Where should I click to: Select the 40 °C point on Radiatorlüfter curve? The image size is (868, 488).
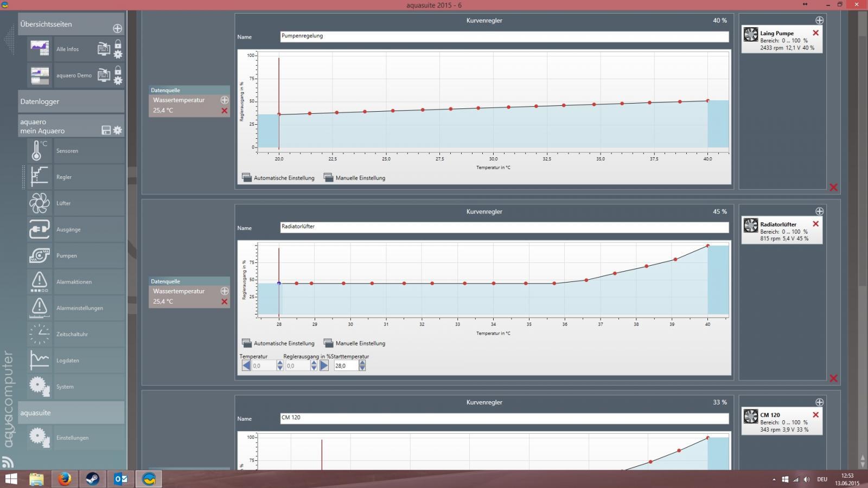coord(707,246)
